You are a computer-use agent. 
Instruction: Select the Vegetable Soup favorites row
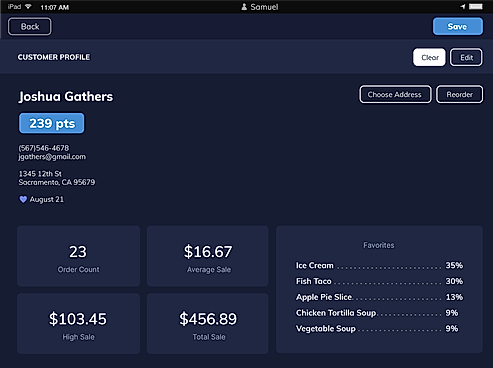point(377,329)
